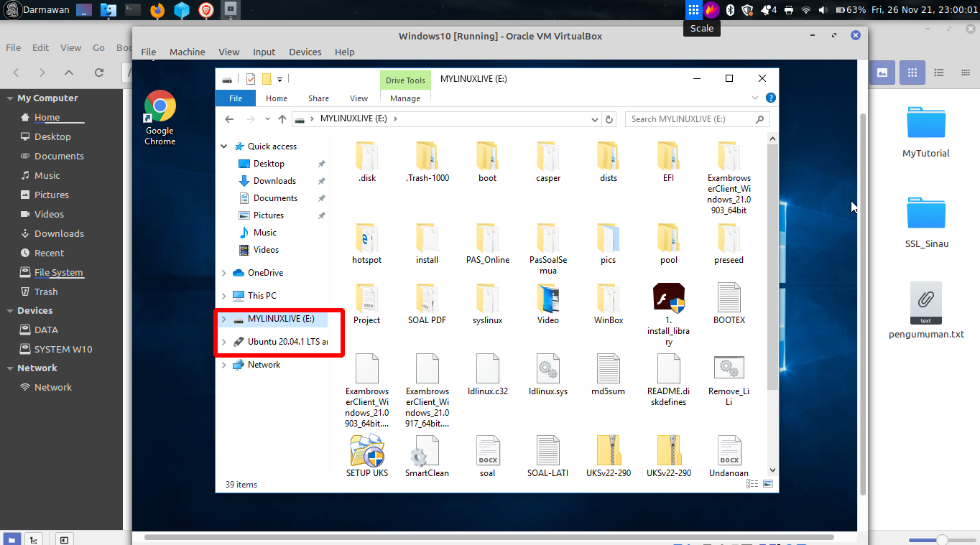Go up one level in Explorer
Image resolution: width=980 pixels, height=545 pixels.
[282, 119]
